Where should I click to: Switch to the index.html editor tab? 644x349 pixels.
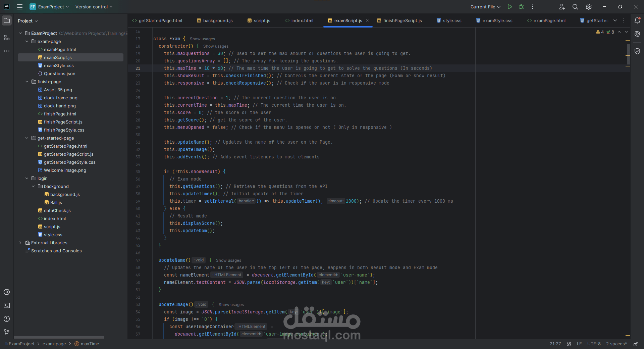[x=299, y=20]
